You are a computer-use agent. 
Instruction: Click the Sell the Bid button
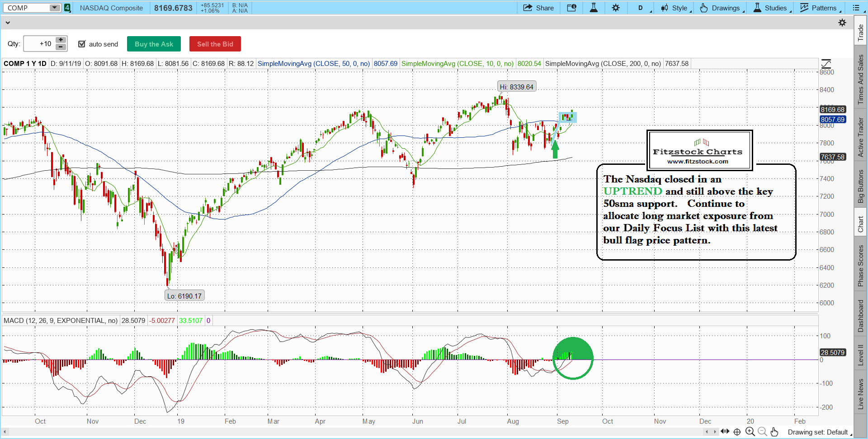click(x=215, y=44)
